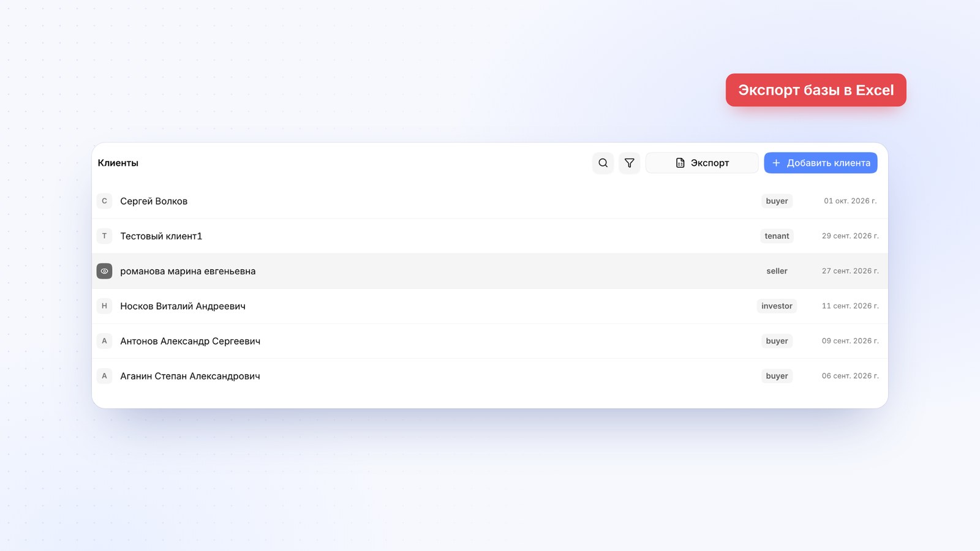
Task: Open client Тестовый клиент1
Action: (x=161, y=236)
